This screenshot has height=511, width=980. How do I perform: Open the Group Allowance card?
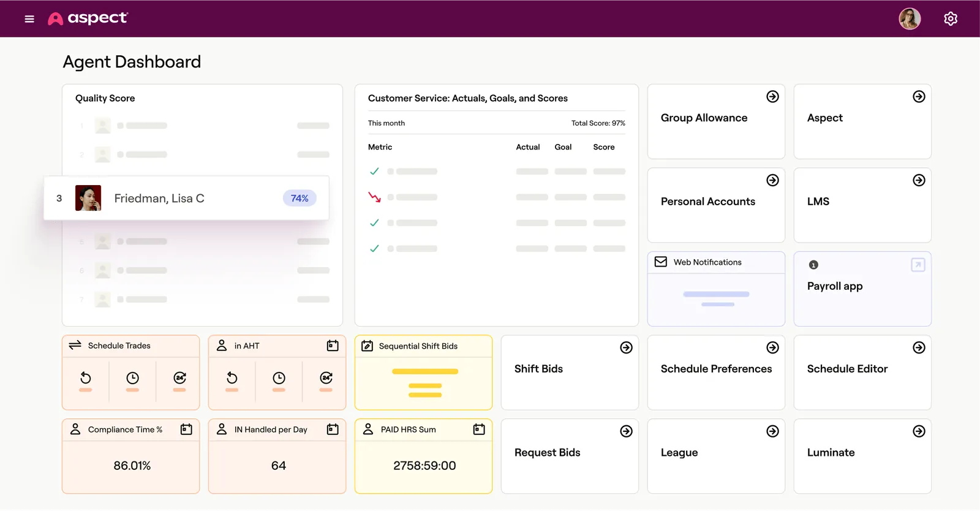pos(716,121)
